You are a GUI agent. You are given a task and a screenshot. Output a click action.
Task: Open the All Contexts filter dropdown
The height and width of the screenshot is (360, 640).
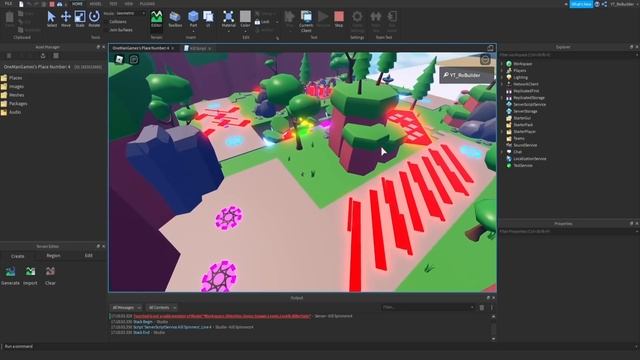coord(162,307)
